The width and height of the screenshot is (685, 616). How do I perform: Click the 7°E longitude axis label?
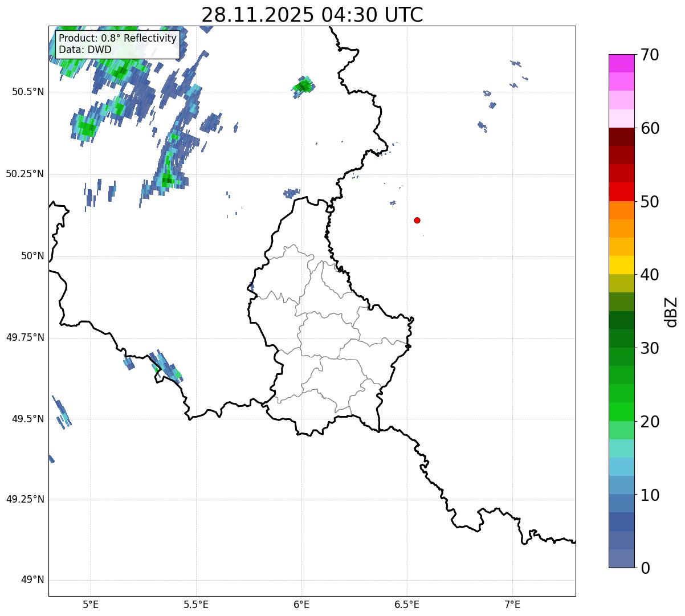pyautogui.click(x=512, y=604)
